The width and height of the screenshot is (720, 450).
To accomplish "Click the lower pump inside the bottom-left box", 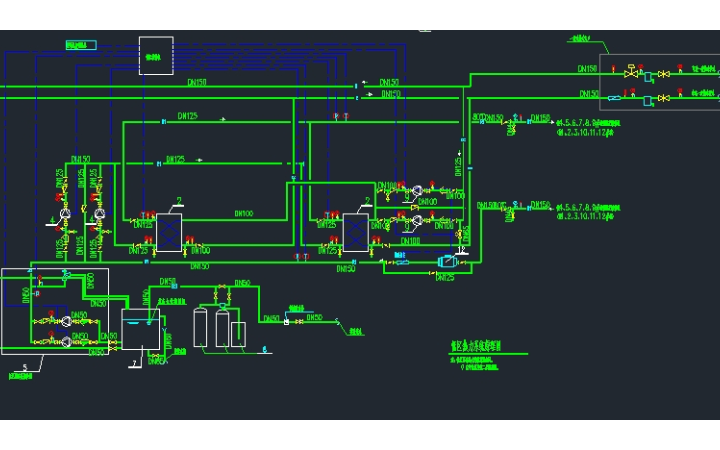I will tap(65, 342).
